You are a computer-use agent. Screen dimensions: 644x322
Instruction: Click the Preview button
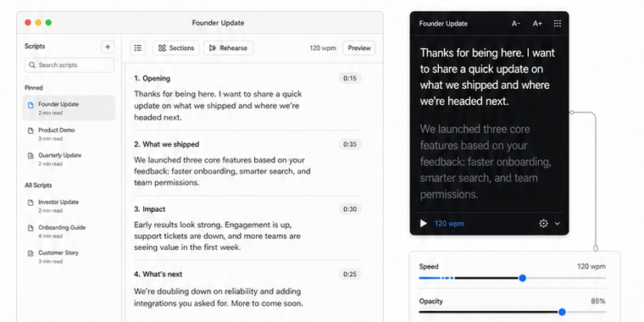[x=359, y=48]
